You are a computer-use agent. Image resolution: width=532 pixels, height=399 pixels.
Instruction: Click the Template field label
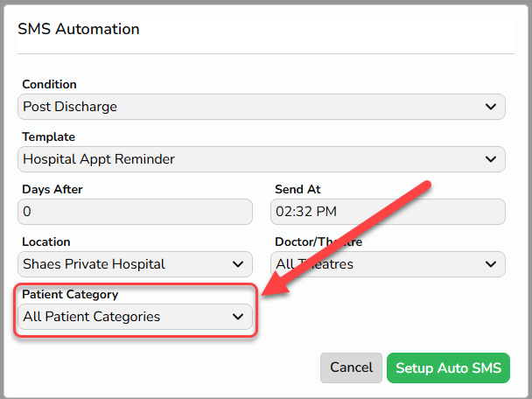[48, 137]
